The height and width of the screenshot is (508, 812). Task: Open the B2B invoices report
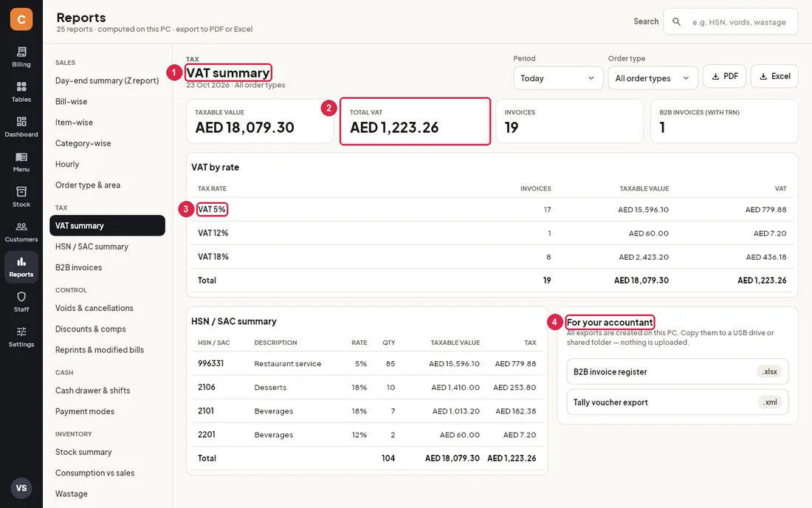point(107,267)
